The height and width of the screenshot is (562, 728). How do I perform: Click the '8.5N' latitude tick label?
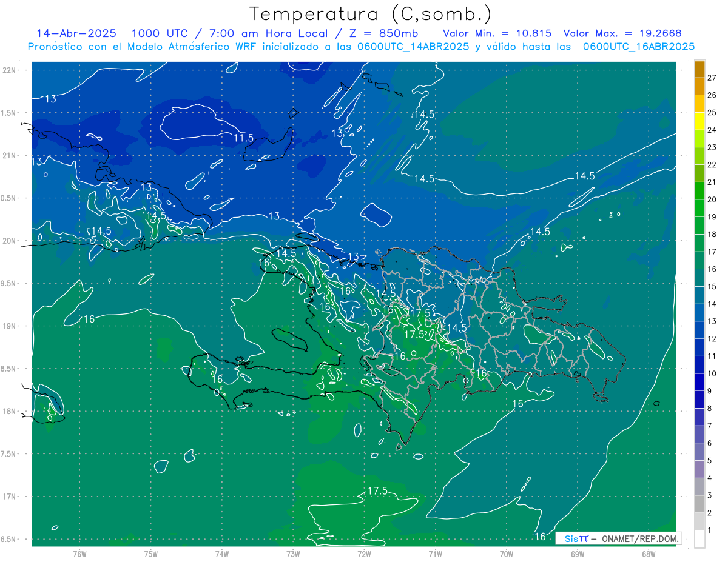click(9, 369)
